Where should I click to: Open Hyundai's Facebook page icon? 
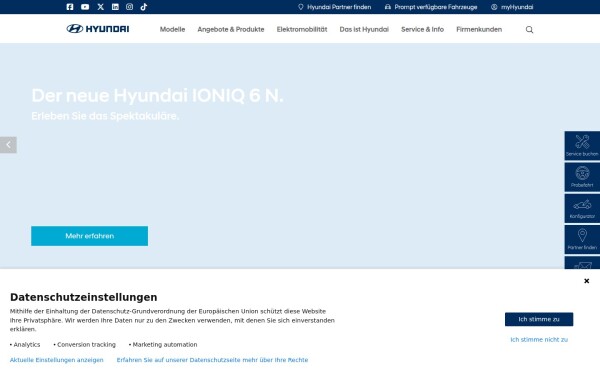[70, 7]
